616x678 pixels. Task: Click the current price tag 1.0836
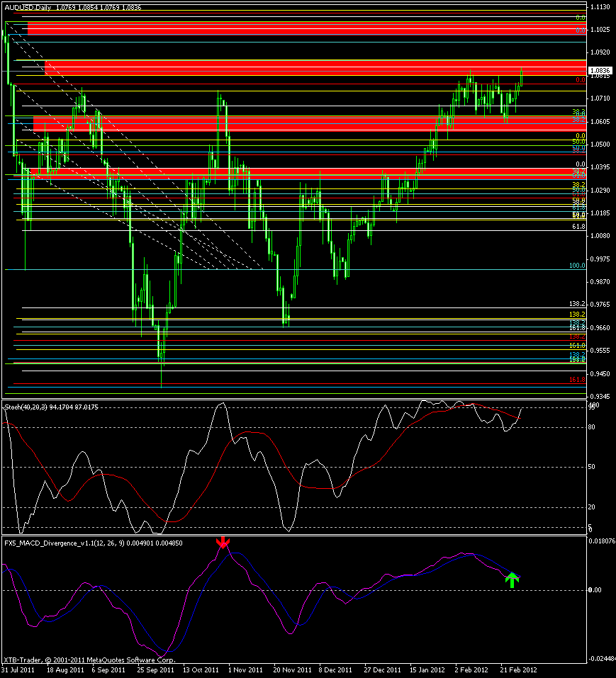pos(600,70)
